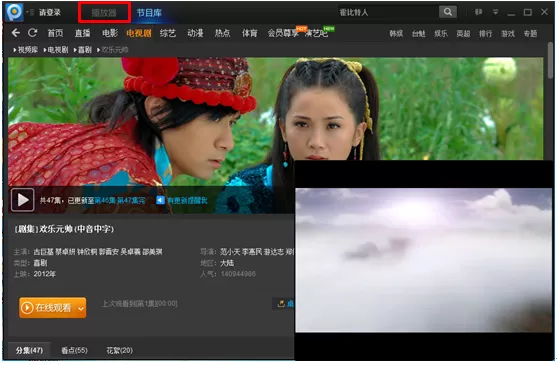Select the 花絮(20) tab
Viewport: 557px width, 365px height.
coord(120,350)
